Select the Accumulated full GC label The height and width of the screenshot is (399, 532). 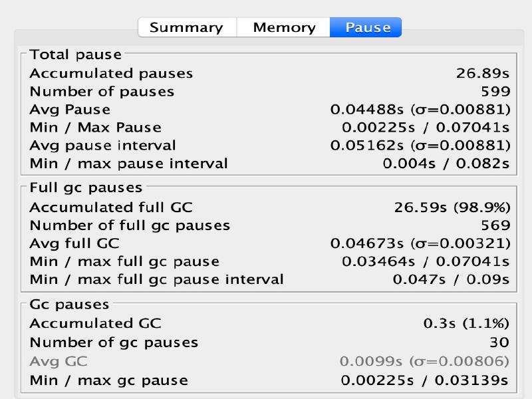coord(111,207)
